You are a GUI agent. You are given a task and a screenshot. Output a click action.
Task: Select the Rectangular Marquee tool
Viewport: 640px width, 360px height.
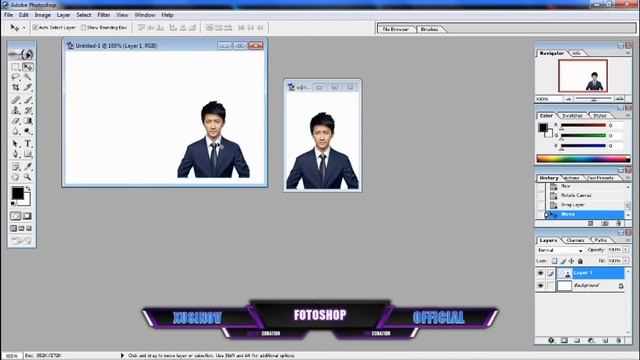[x=16, y=67]
